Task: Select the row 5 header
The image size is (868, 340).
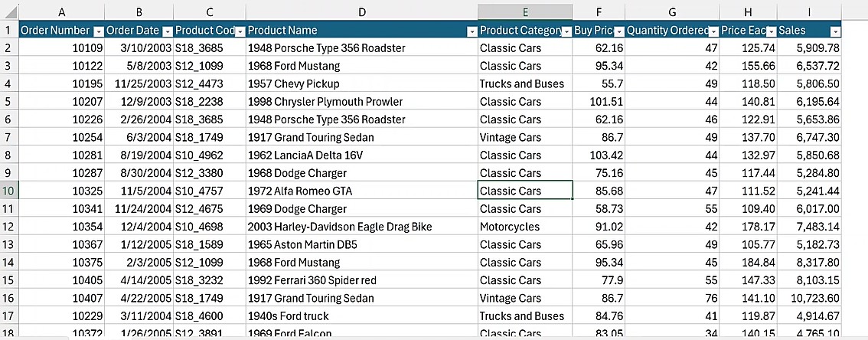Action: (x=8, y=101)
